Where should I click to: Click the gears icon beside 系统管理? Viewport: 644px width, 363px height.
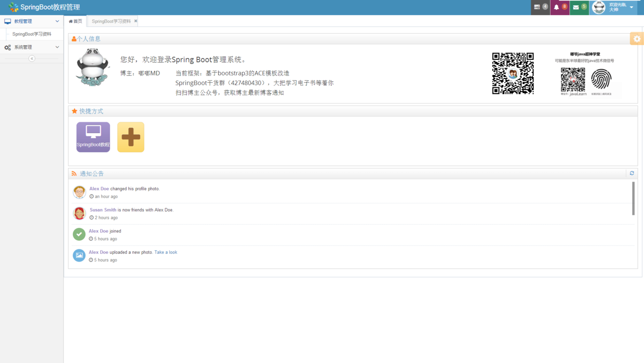tap(7, 47)
